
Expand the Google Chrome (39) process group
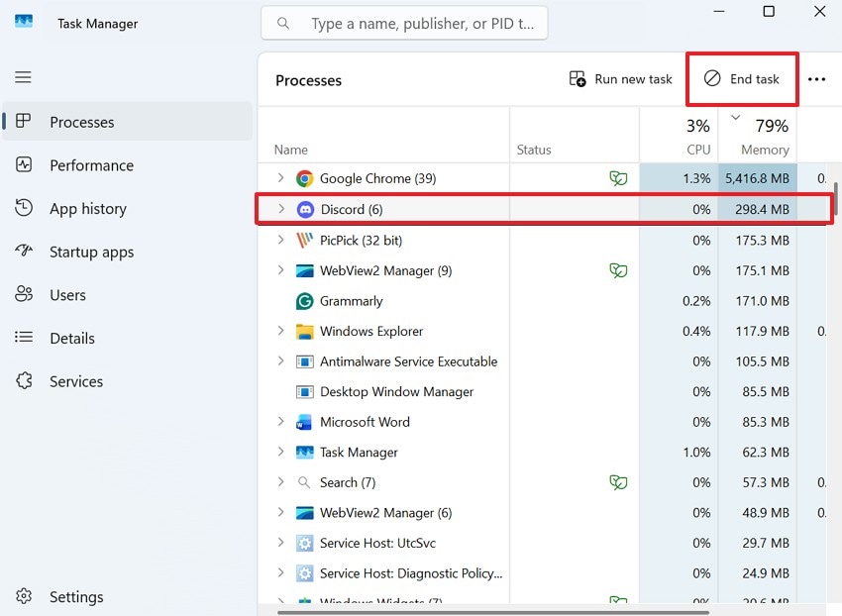coord(280,177)
